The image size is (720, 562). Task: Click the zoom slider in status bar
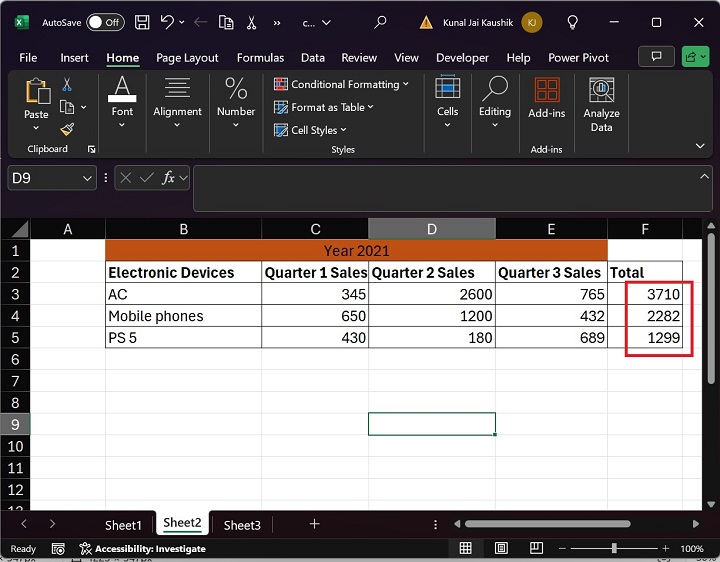pos(613,548)
